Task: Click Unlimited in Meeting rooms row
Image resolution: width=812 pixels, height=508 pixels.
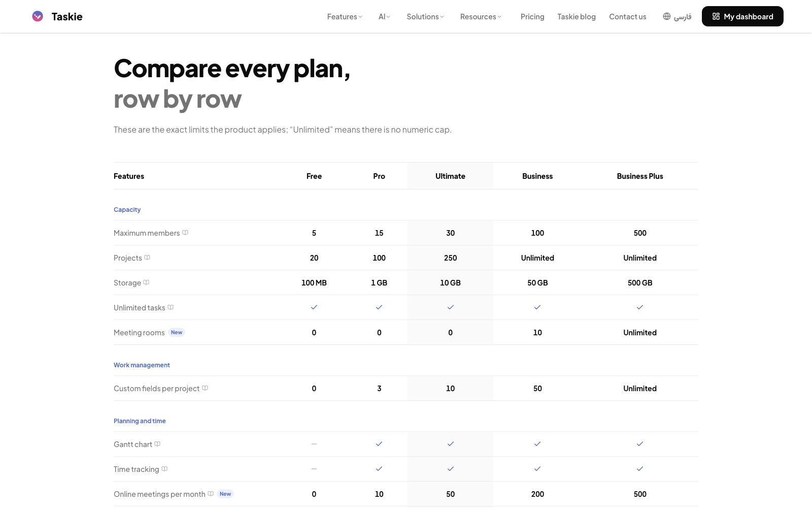Action: click(640, 333)
